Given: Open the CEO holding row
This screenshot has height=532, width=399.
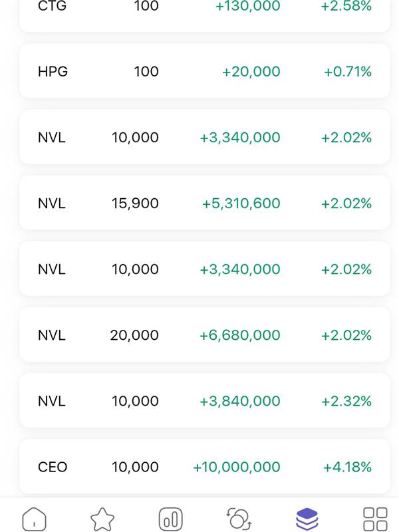Looking at the screenshot, I should click(x=204, y=466).
